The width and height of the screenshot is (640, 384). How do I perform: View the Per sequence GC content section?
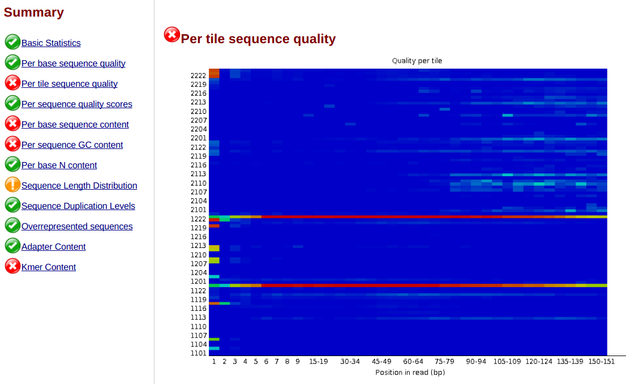[x=72, y=145]
